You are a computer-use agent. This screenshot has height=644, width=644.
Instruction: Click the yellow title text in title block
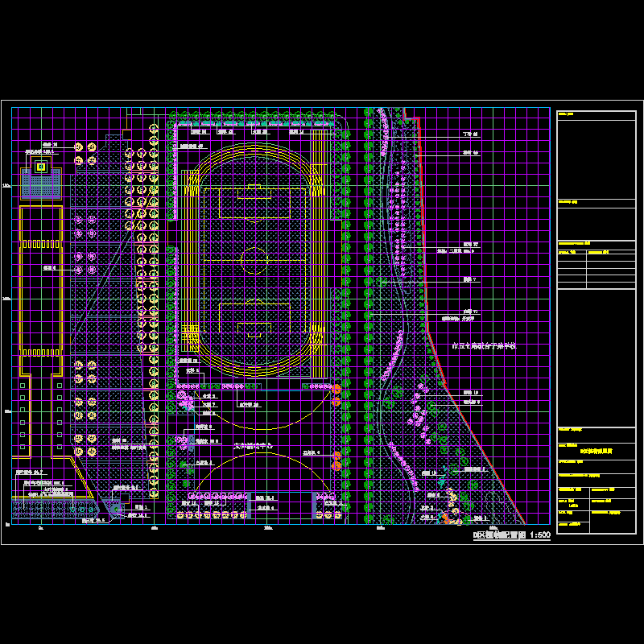click(x=597, y=452)
